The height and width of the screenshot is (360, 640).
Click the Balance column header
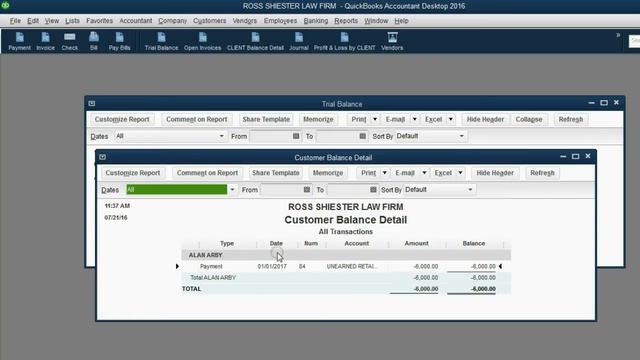473,243
